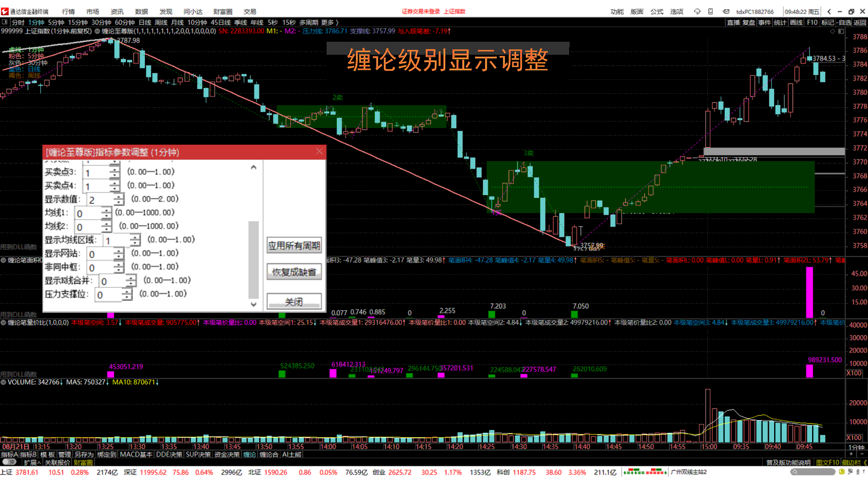This screenshot has width=868, height=488.
Task: Click the Tongdaxin app logo icon
Action: [5, 11]
